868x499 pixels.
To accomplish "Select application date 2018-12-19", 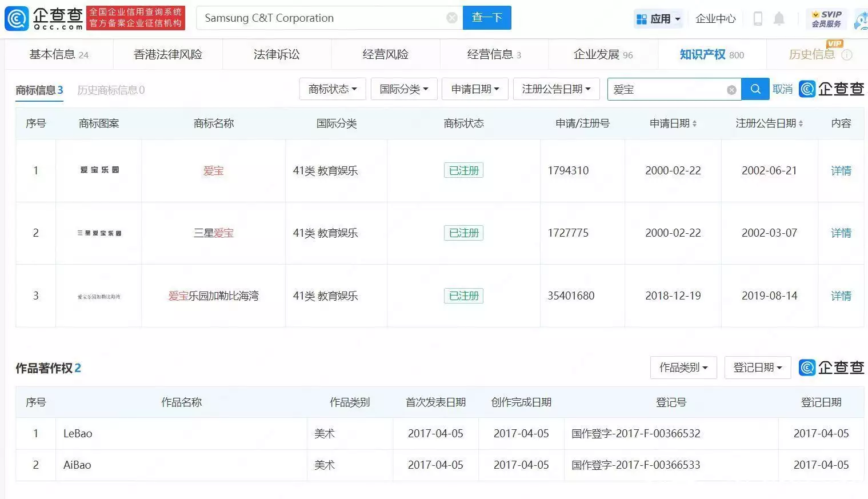I will (x=673, y=296).
